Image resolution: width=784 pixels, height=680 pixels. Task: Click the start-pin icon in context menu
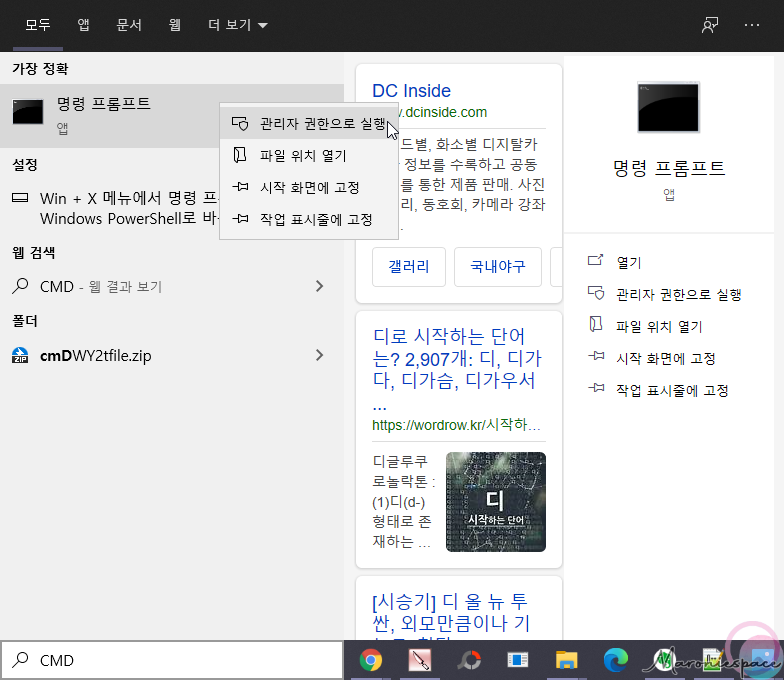point(240,187)
